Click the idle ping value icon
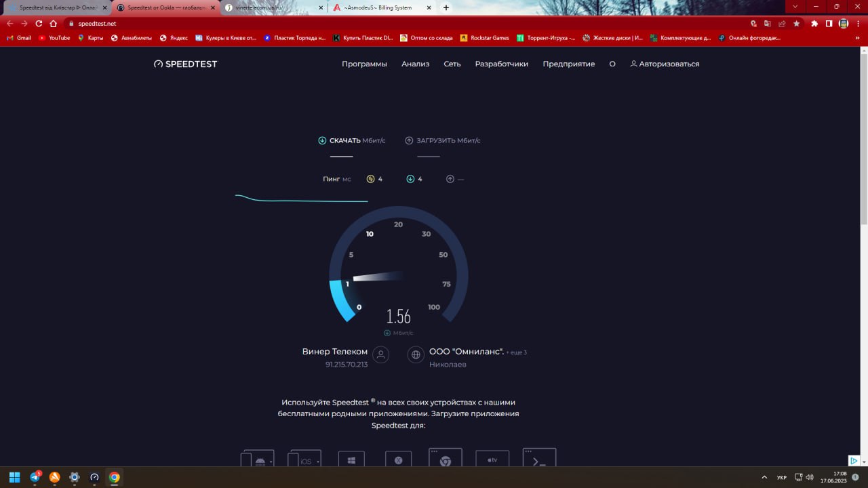The width and height of the screenshot is (868, 488). coord(370,179)
